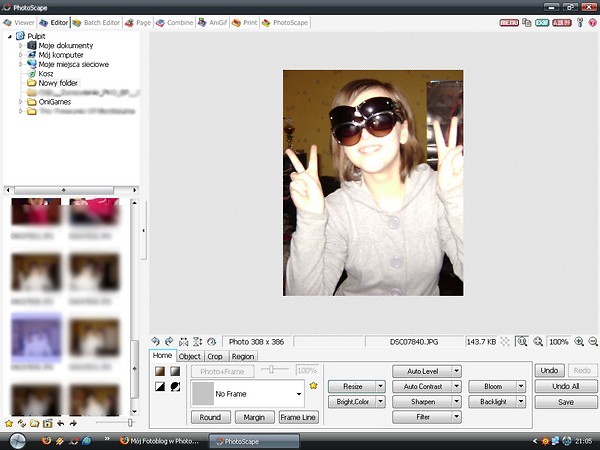This screenshot has height=450, width=600.
Task: Click the favorites star icon below thumbnails
Action: point(9,423)
